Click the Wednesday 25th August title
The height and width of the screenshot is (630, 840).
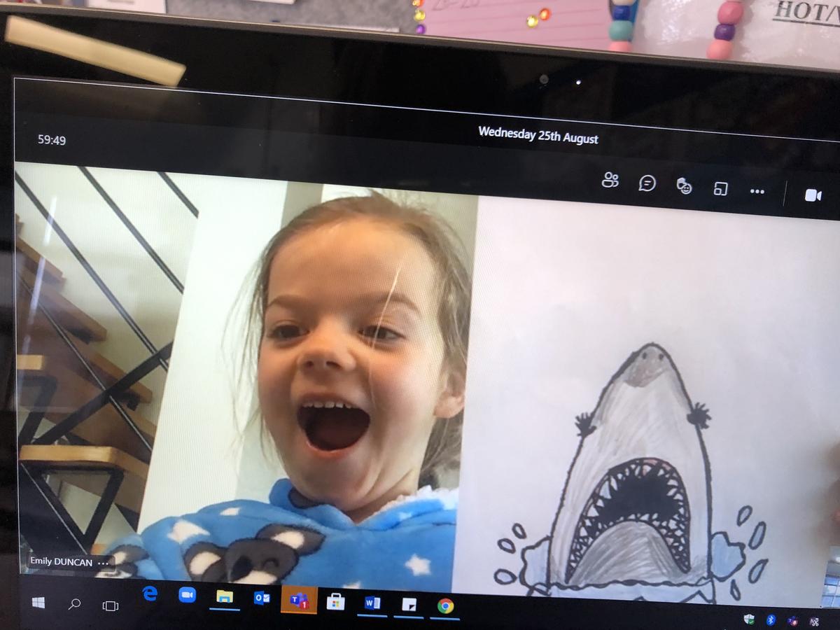point(538,136)
